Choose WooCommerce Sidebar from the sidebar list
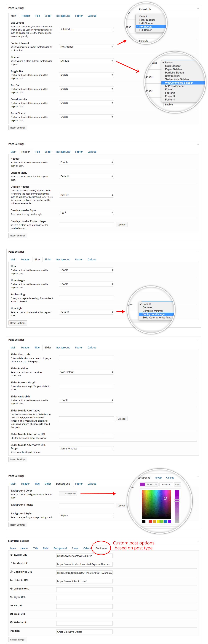The image size is (208, 644). pos(179,83)
